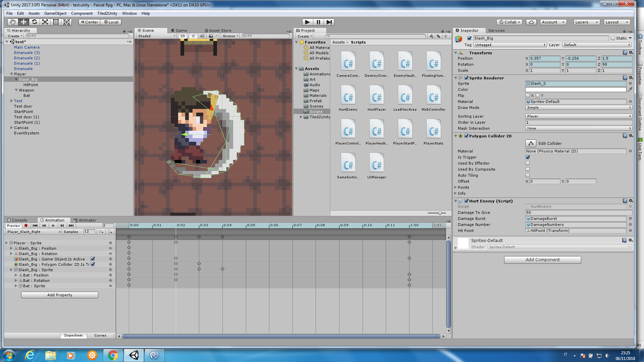The width and height of the screenshot is (644, 362).
Task: Expand Canvas in Hierarchy
Action: click(x=11, y=128)
